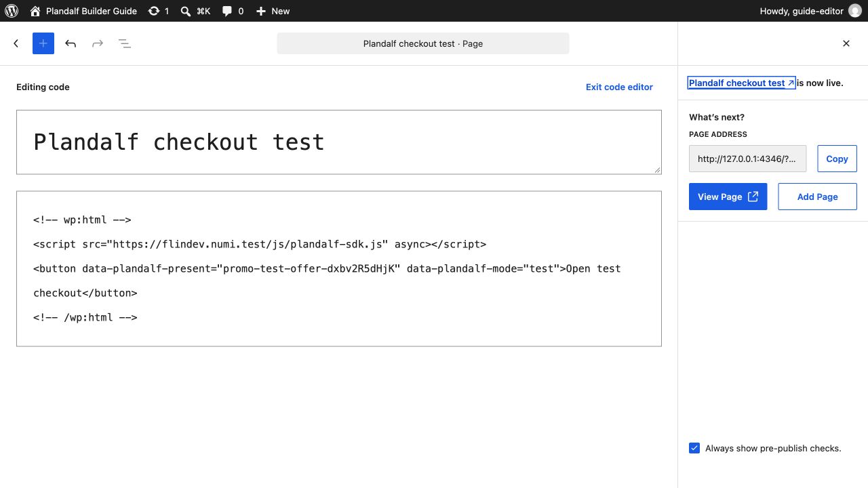This screenshot has width=868, height=488.
Task: Close the publish panel
Action: [846, 43]
